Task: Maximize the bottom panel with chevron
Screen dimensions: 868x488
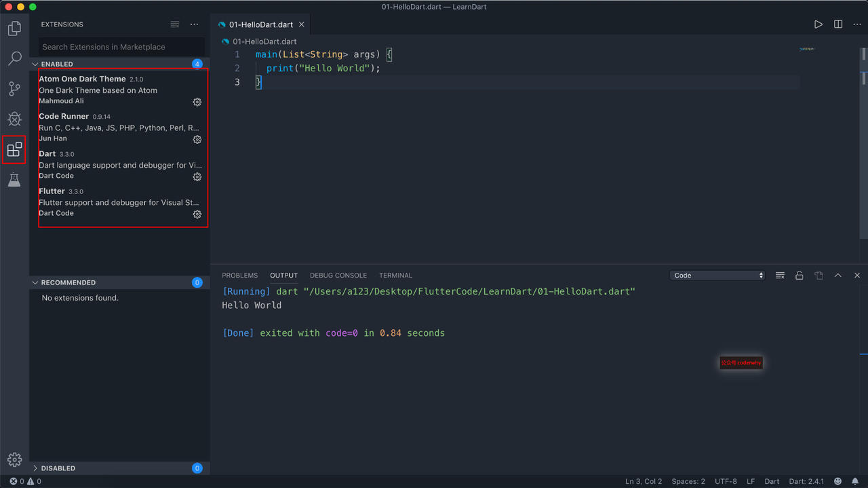Action: coord(838,276)
